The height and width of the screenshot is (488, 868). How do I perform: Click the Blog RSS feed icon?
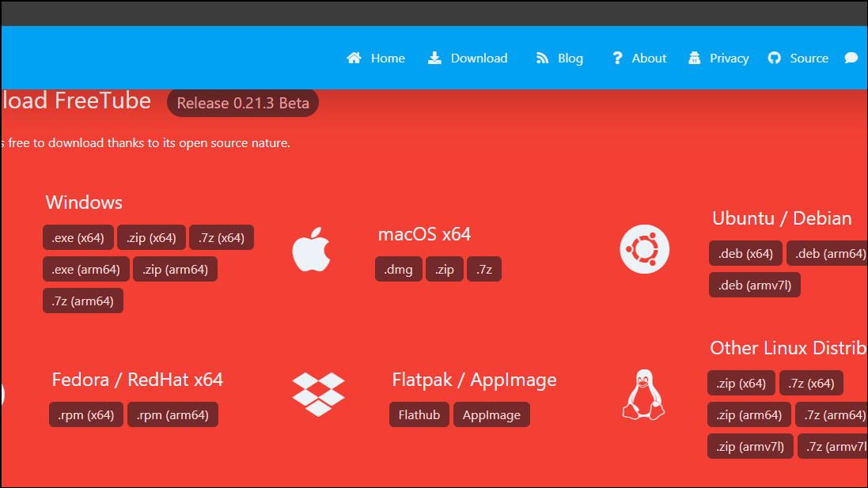(x=543, y=58)
